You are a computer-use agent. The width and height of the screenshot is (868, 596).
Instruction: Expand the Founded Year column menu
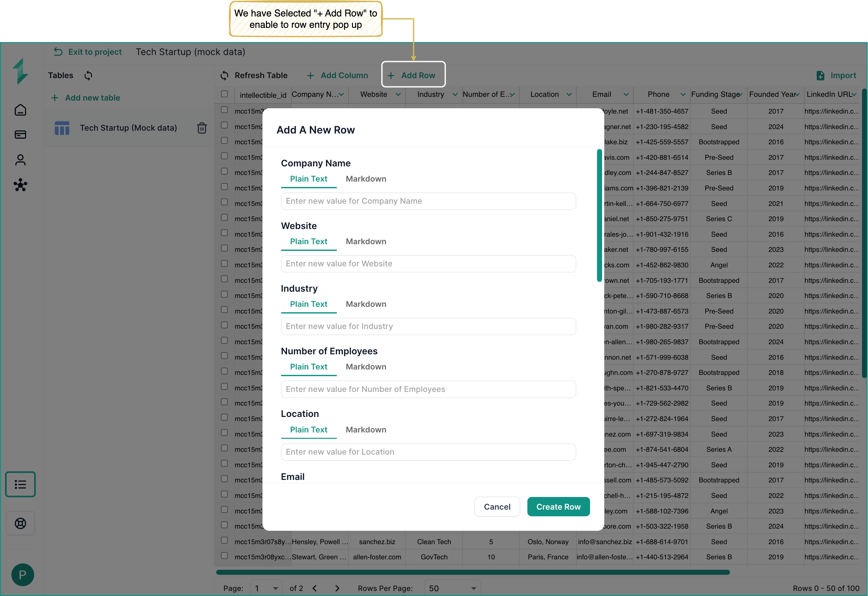pos(797,95)
